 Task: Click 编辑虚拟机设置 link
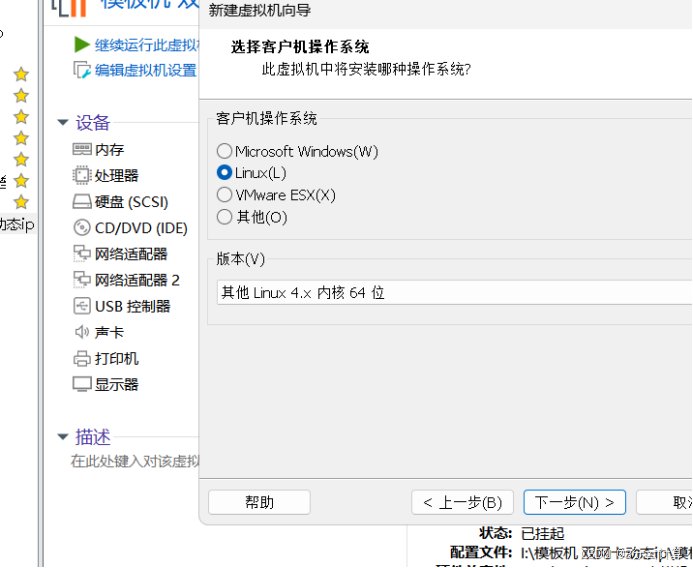146,70
